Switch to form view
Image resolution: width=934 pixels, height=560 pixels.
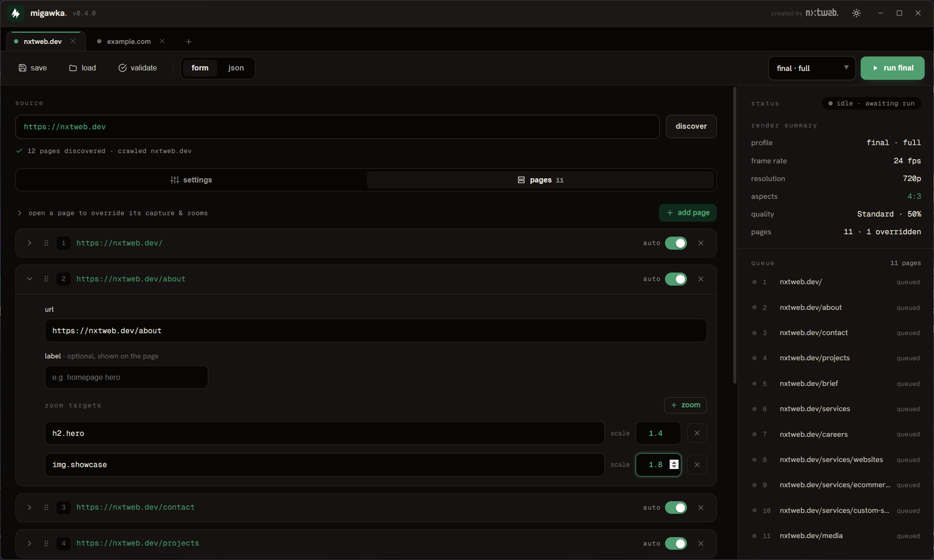click(x=200, y=68)
